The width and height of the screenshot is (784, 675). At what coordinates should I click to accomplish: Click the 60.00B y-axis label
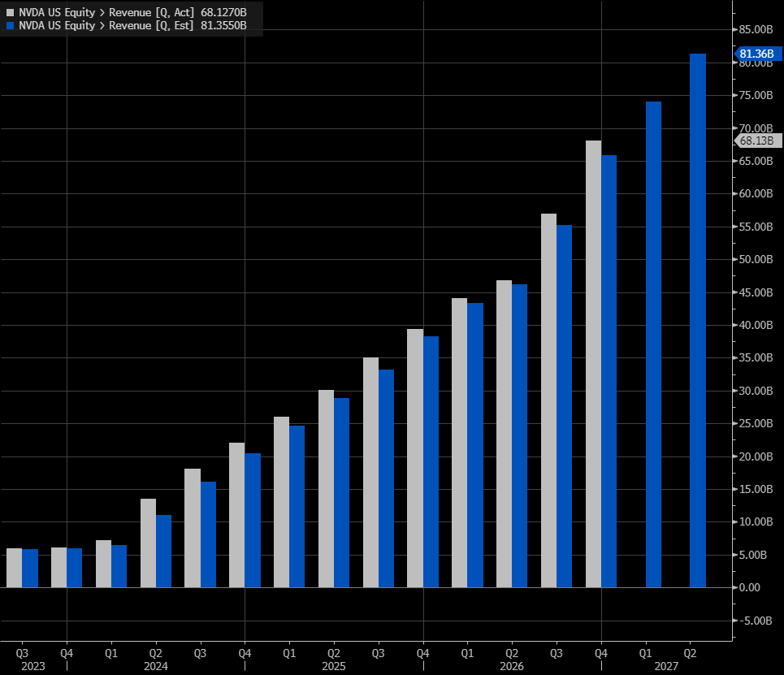point(756,193)
